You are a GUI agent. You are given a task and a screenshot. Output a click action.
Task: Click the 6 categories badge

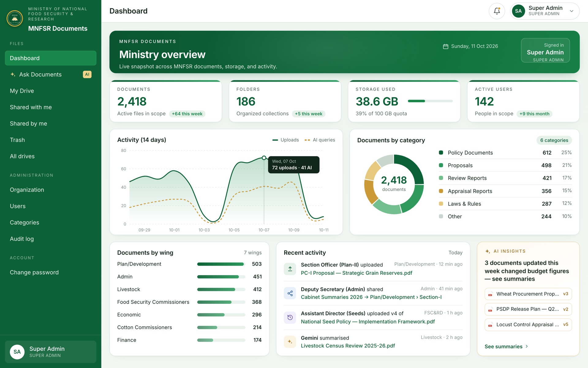554,140
